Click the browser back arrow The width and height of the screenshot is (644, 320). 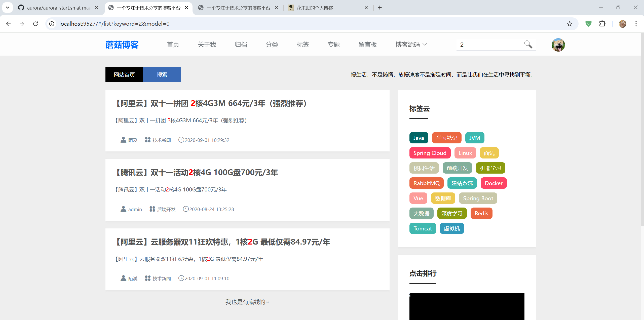pos(8,24)
